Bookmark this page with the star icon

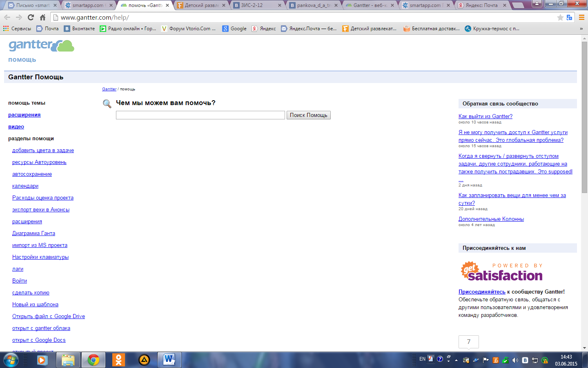pos(560,18)
